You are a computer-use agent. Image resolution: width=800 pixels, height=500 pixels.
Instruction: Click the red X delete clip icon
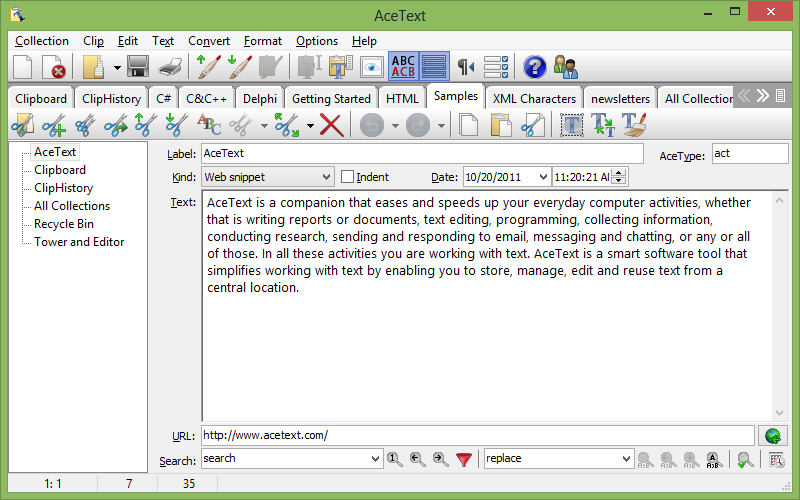coord(332,125)
